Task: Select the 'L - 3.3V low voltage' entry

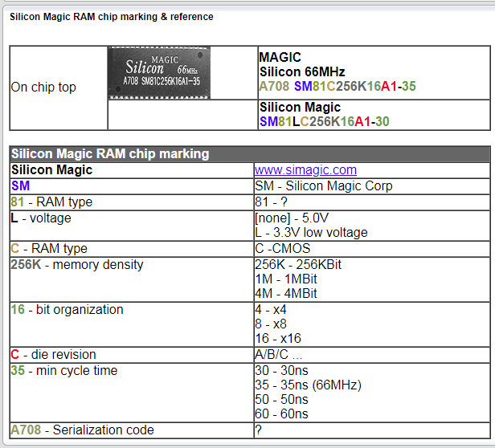Action: pos(310,233)
